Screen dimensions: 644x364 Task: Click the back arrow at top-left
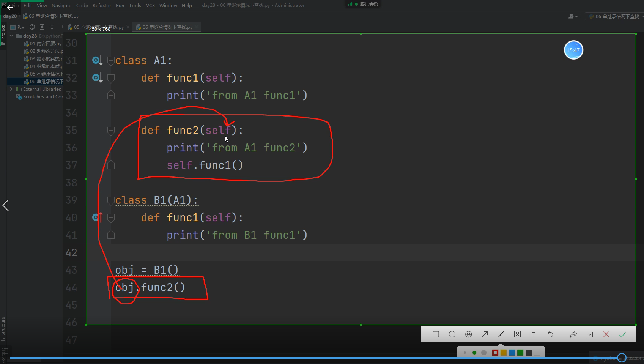click(x=10, y=7)
